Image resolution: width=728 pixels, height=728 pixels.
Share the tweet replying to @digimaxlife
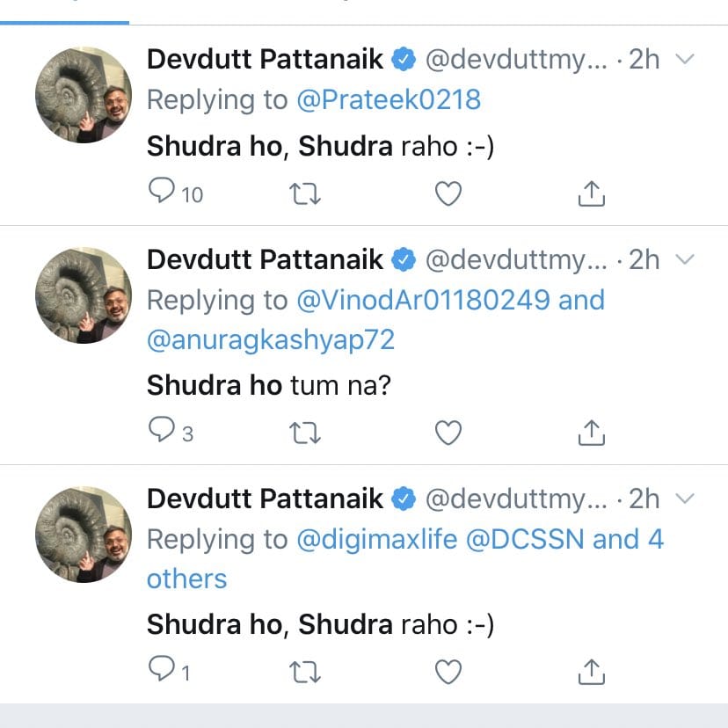tap(592, 672)
